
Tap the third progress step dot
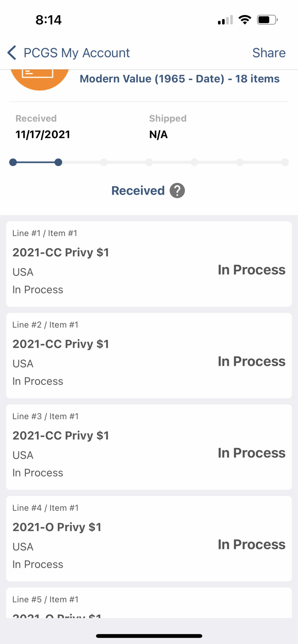pyautogui.click(x=104, y=162)
